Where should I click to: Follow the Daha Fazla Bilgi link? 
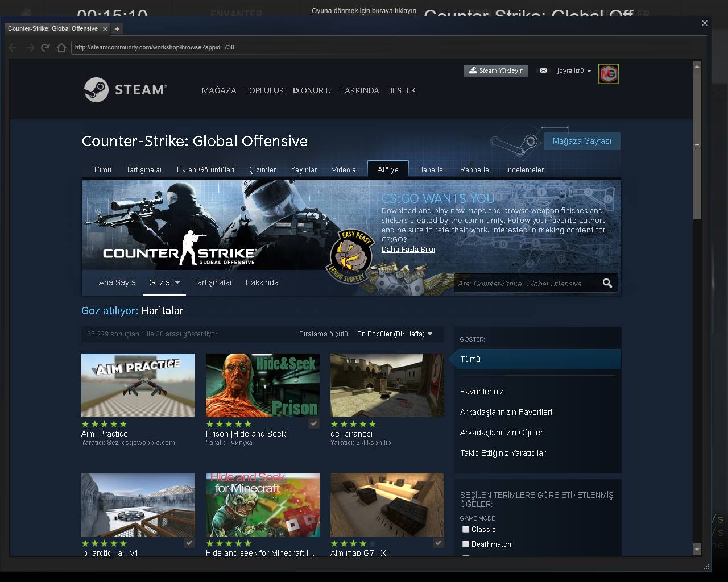[408, 250]
